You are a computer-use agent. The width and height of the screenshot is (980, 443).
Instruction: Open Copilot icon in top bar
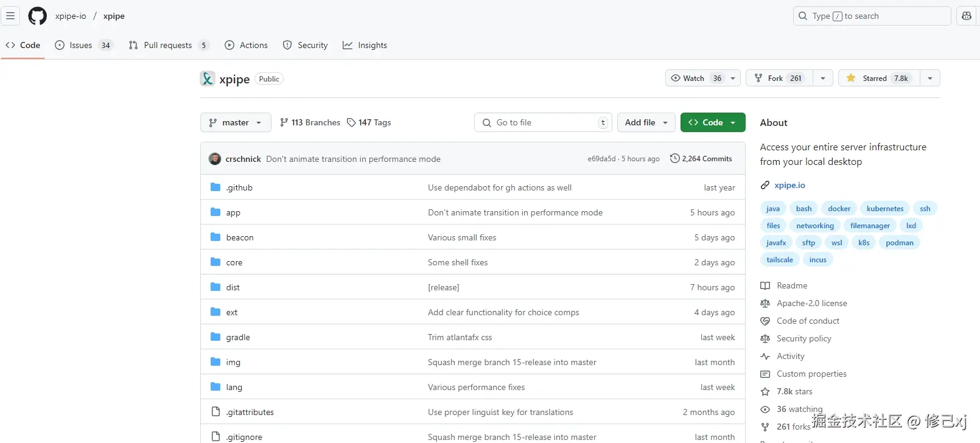coord(967,16)
